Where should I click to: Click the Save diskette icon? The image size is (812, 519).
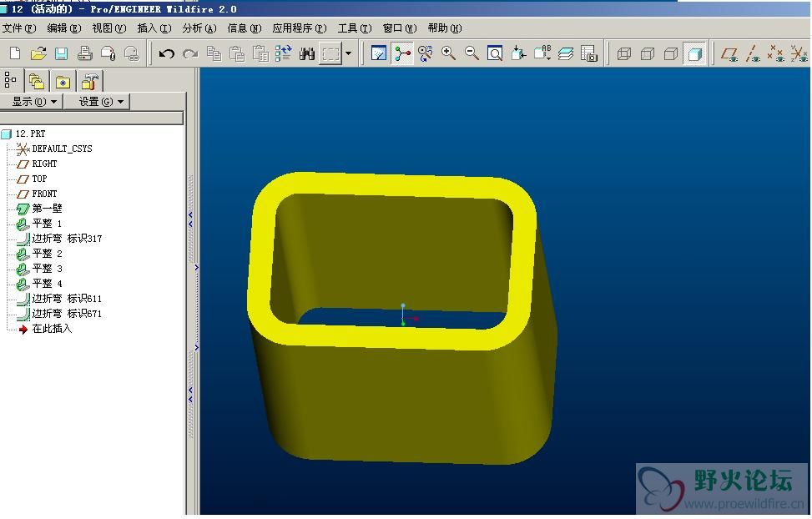coord(61,53)
